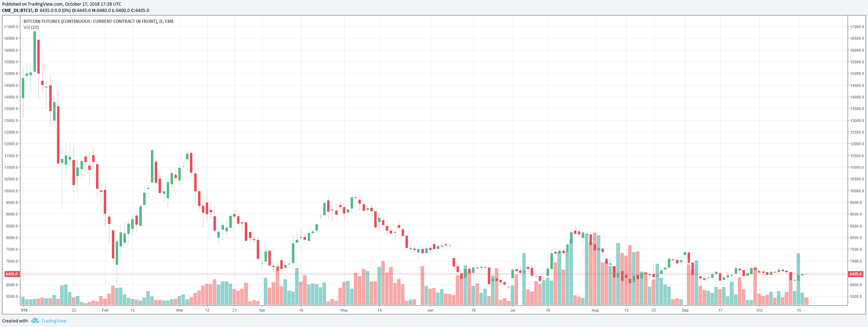Click the red 6435.0 tag on left axis
868x327 pixels.
point(12,274)
